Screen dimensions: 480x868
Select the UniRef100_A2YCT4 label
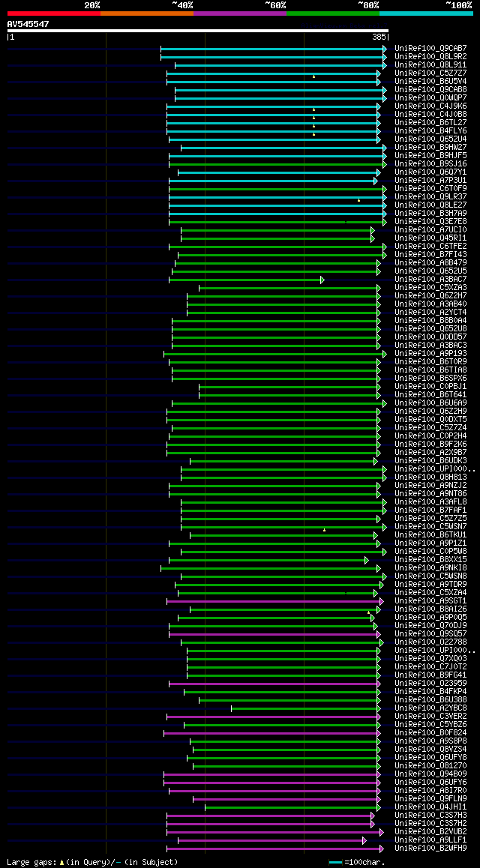[430, 313]
